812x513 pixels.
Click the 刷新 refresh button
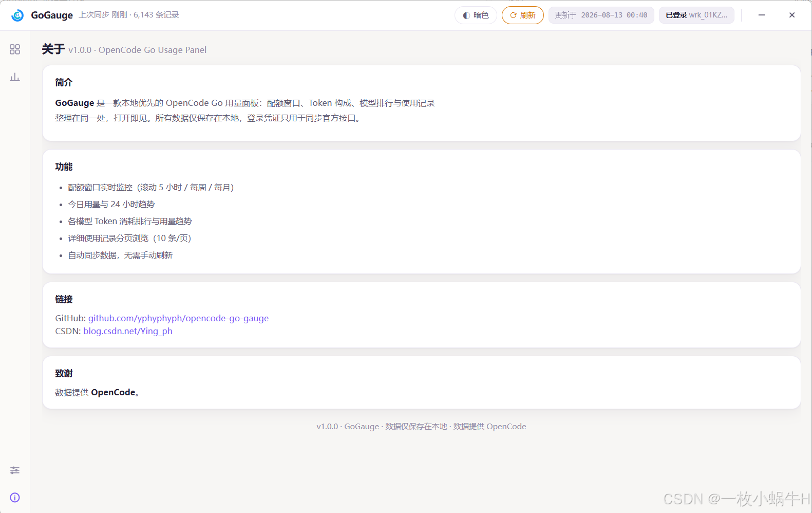click(x=523, y=15)
